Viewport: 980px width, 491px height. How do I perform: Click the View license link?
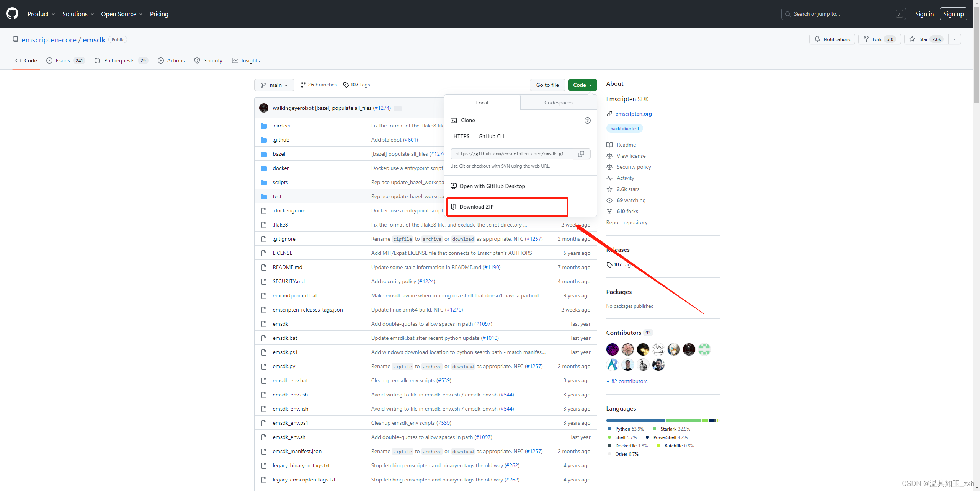click(x=630, y=155)
